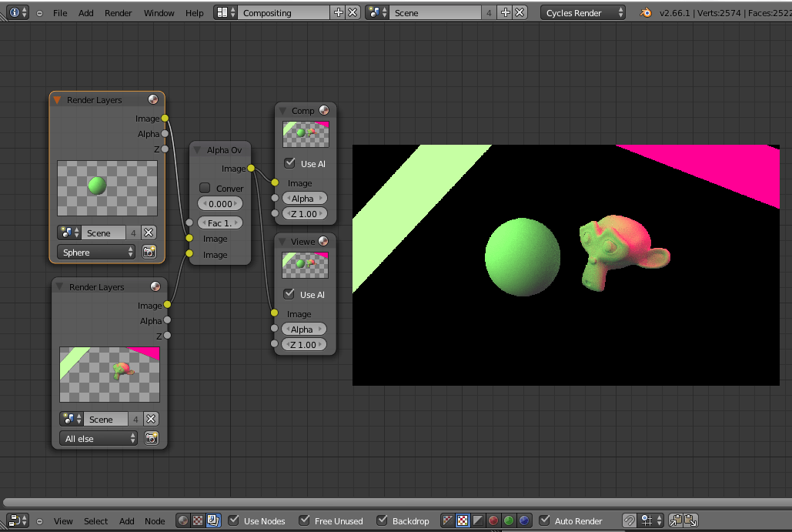
Task: Click the Viewer node preview thumbnail
Action: tap(305, 264)
